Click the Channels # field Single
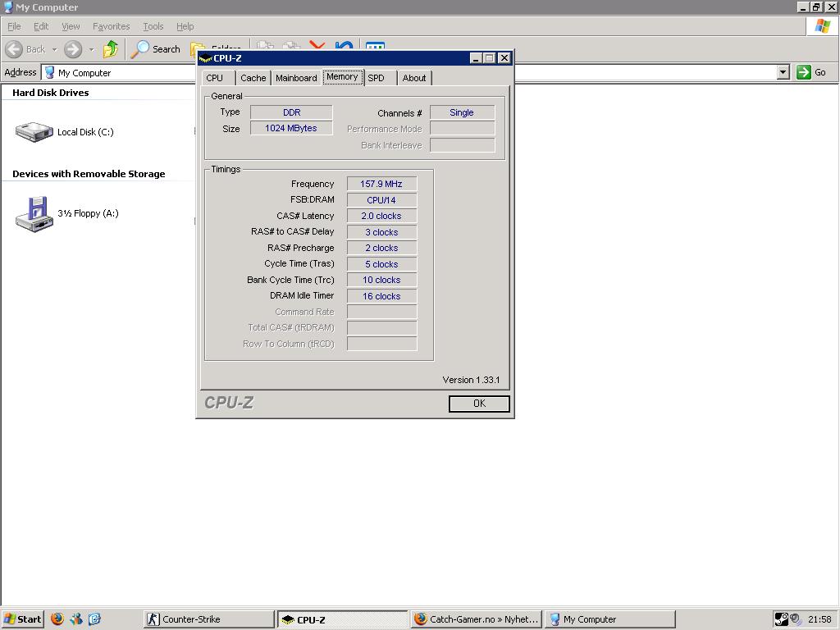Image resolution: width=840 pixels, height=630 pixels. point(462,112)
